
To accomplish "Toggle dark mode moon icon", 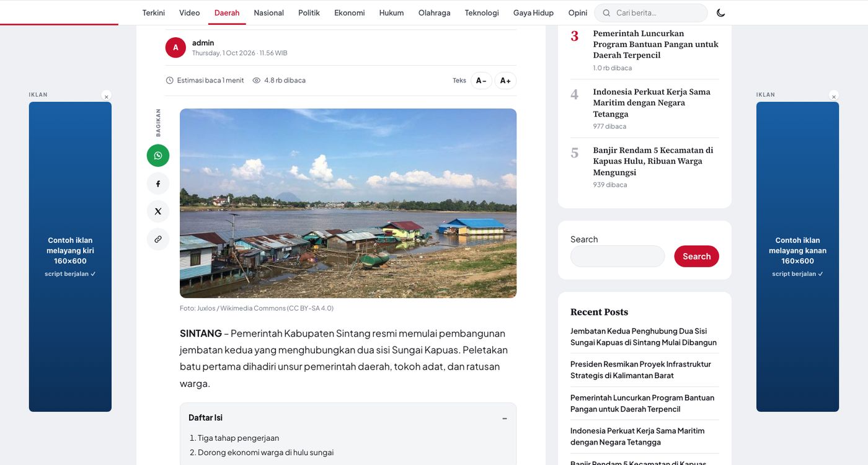I will (x=720, y=13).
